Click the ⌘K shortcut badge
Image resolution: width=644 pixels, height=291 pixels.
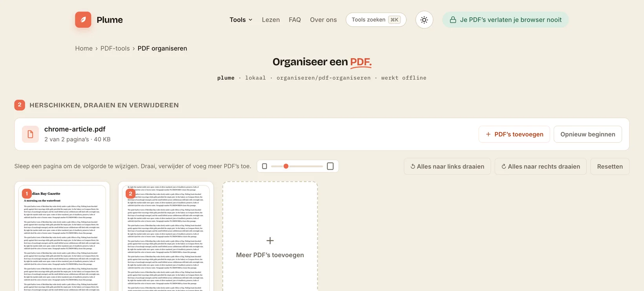coord(394,20)
